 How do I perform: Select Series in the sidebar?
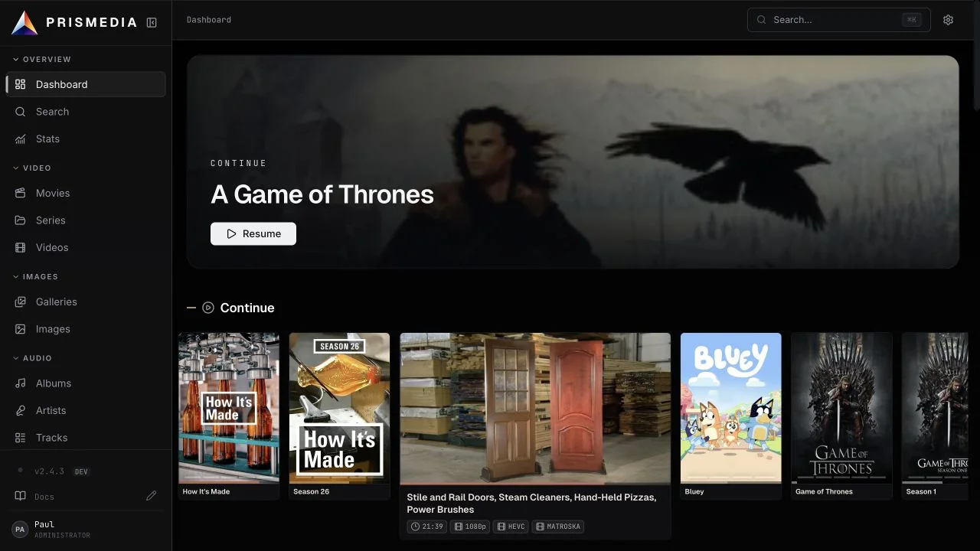pyautogui.click(x=86, y=220)
